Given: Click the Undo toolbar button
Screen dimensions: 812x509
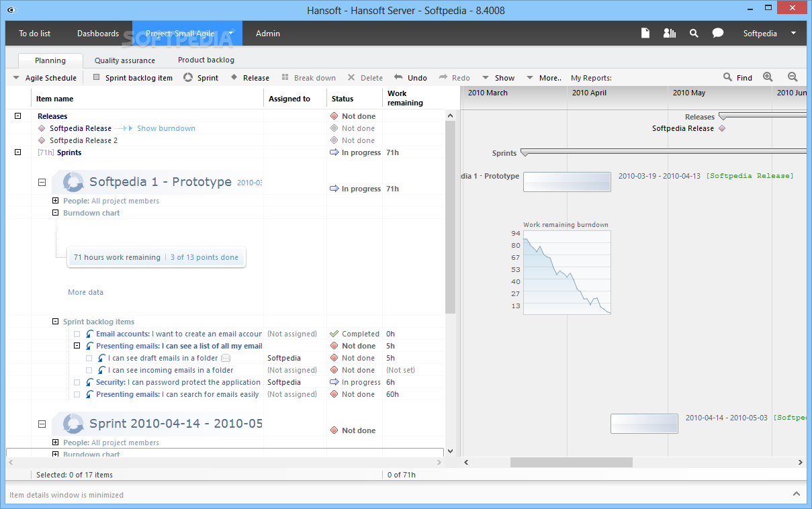Looking at the screenshot, I should [410, 78].
